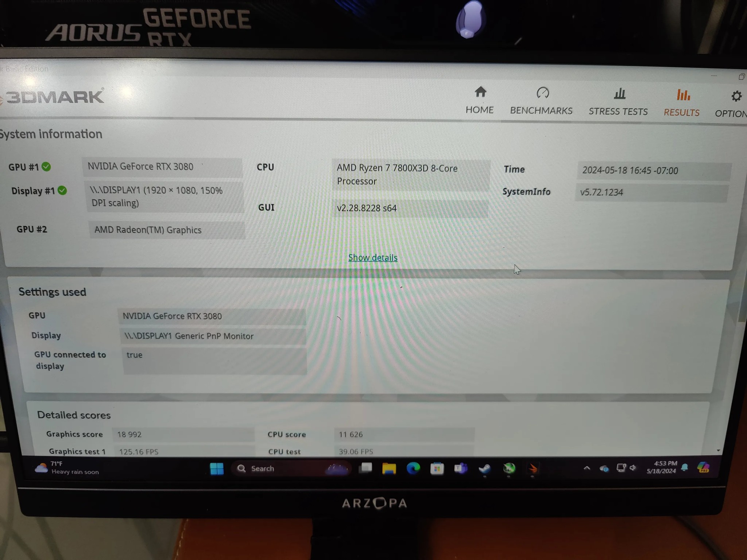Screen dimensions: 747x560
Task: Click the Generic PnP Monitor display value
Action: [x=213, y=336]
